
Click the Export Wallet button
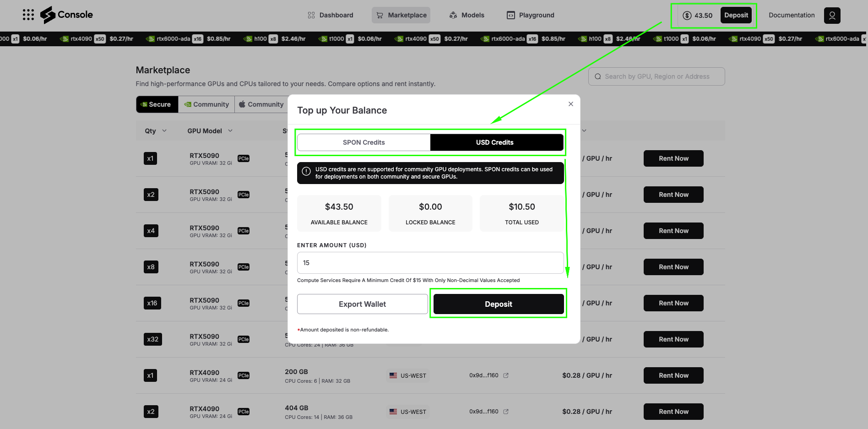point(362,304)
